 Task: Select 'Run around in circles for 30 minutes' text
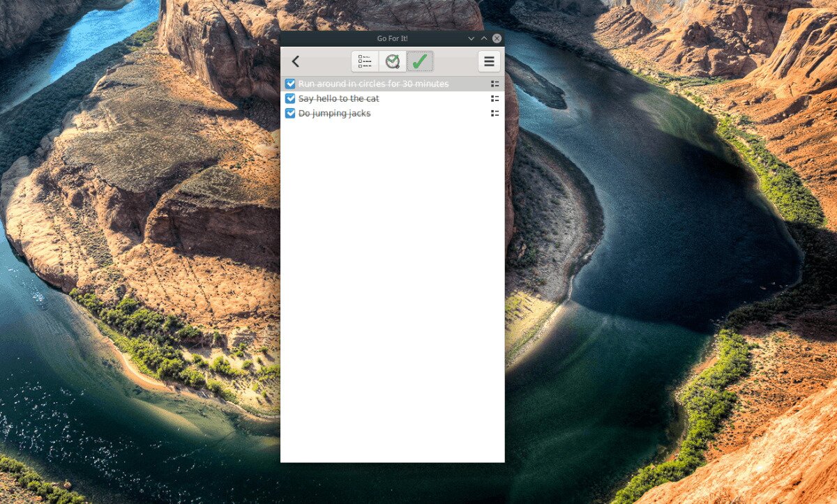[x=374, y=84]
